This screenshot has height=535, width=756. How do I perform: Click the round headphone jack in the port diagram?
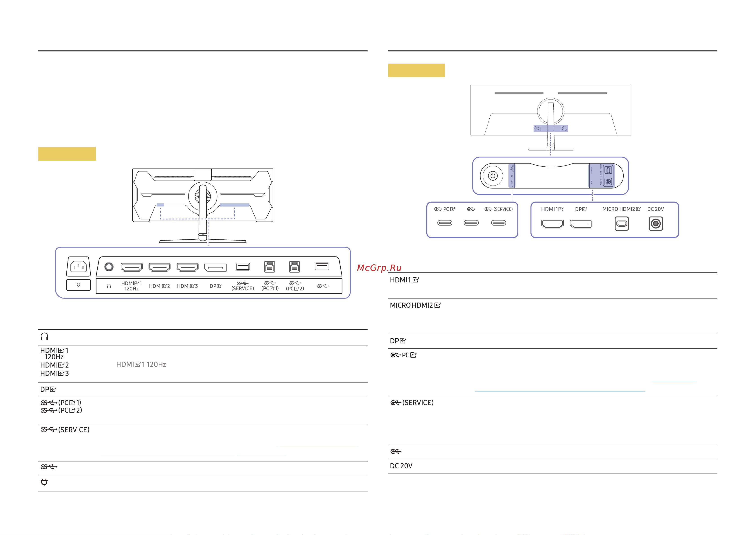109,267
